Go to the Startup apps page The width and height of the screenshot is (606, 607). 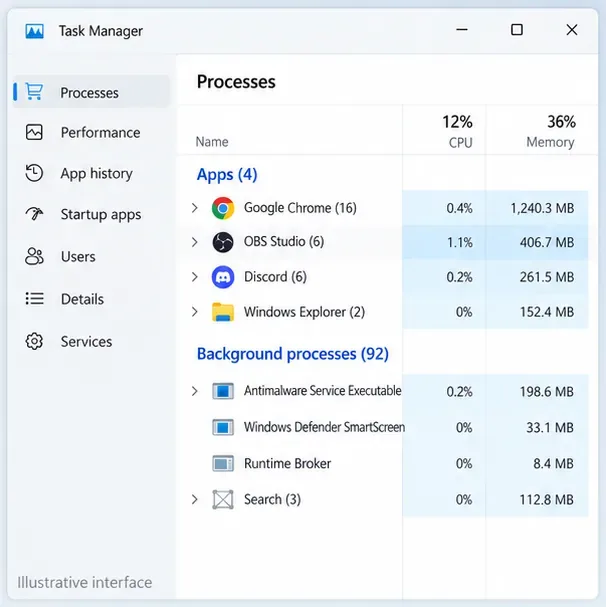[101, 214]
